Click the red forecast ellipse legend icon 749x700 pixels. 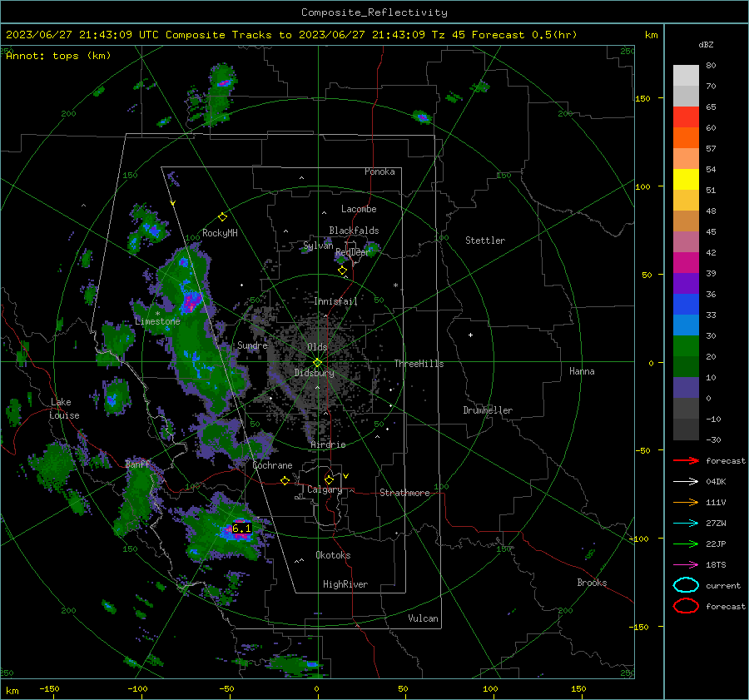click(686, 606)
